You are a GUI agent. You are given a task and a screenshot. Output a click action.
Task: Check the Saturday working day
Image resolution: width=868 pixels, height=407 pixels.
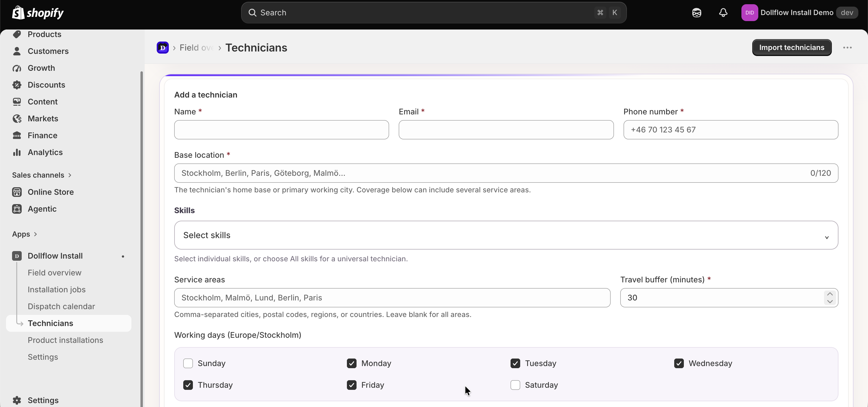[515, 385]
